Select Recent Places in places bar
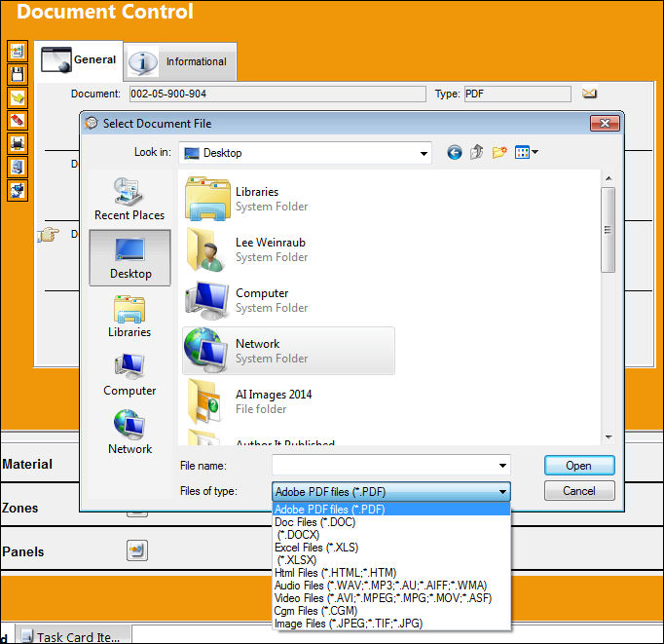The width and height of the screenshot is (664, 644). (x=129, y=199)
